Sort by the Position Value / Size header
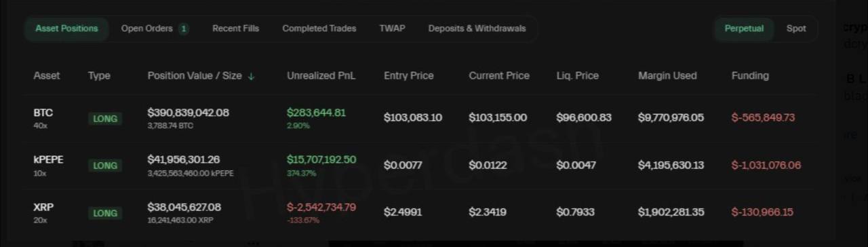This screenshot has height=247, width=868. coord(195,76)
